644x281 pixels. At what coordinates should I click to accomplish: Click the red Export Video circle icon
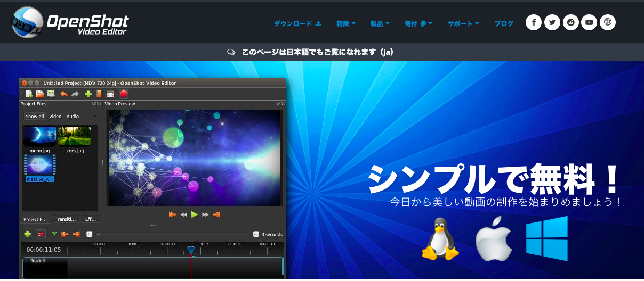[x=124, y=94]
